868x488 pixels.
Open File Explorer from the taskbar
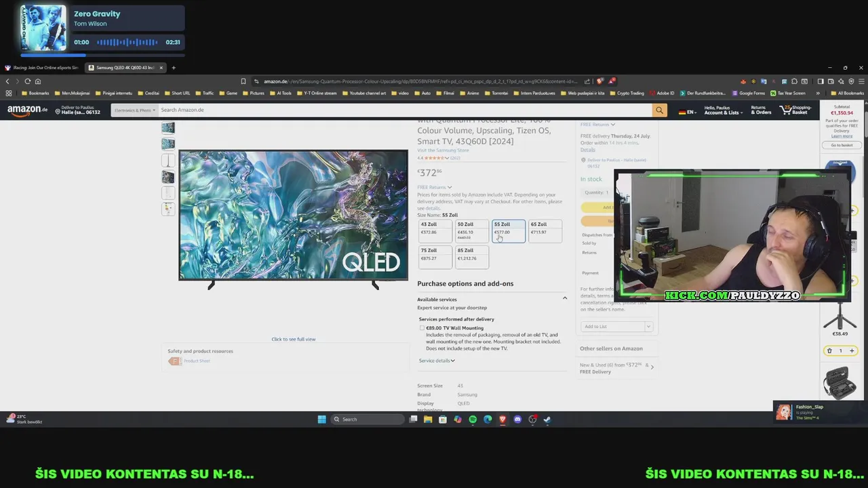pyautogui.click(x=428, y=419)
